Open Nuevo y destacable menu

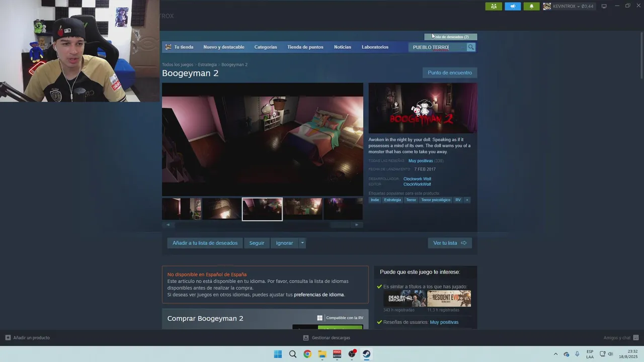pyautogui.click(x=224, y=47)
